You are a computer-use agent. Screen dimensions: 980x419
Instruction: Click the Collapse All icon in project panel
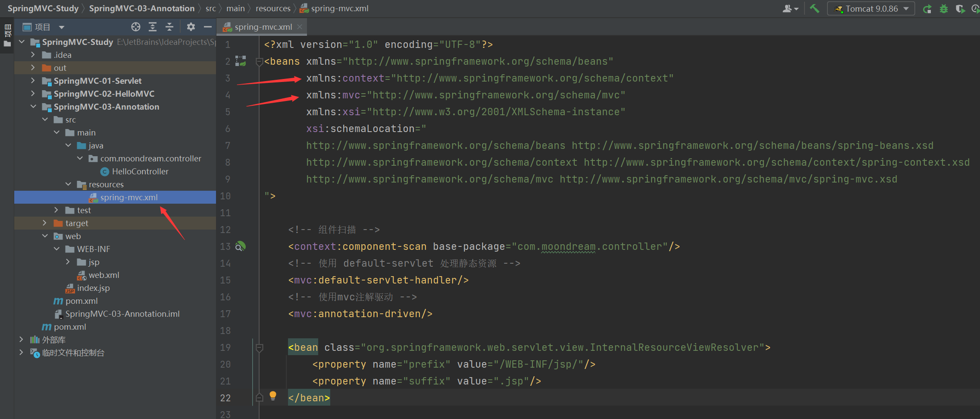click(169, 27)
